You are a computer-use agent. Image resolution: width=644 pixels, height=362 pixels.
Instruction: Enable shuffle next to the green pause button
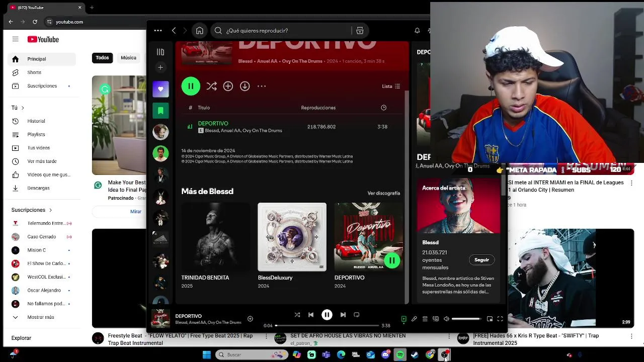pyautogui.click(x=211, y=86)
